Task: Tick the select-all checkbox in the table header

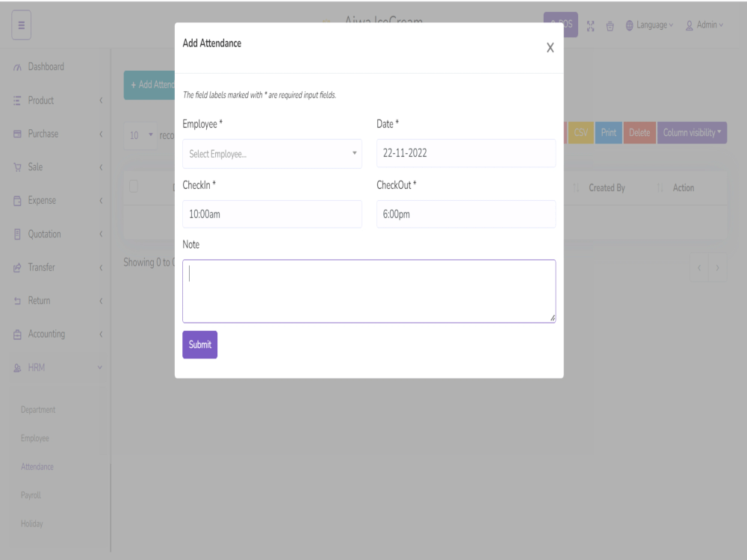Action: (134, 187)
